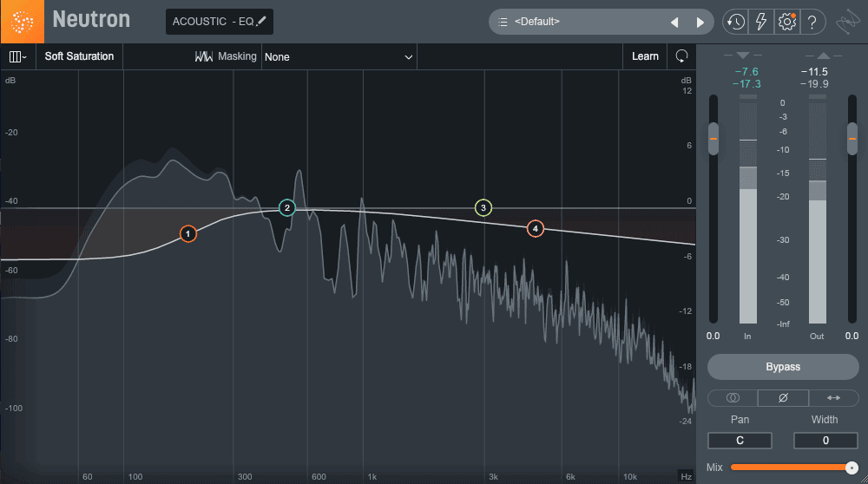Screen dimensions: 868x484
Task: Click the lightning bolt Zero Latency icon
Action: coord(761,23)
